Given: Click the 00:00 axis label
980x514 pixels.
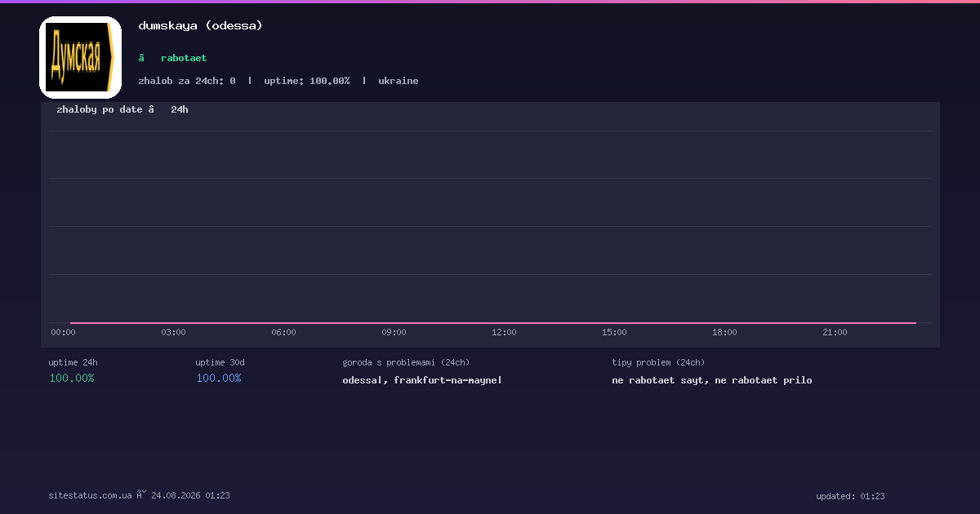Looking at the screenshot, I should [63, 332].
